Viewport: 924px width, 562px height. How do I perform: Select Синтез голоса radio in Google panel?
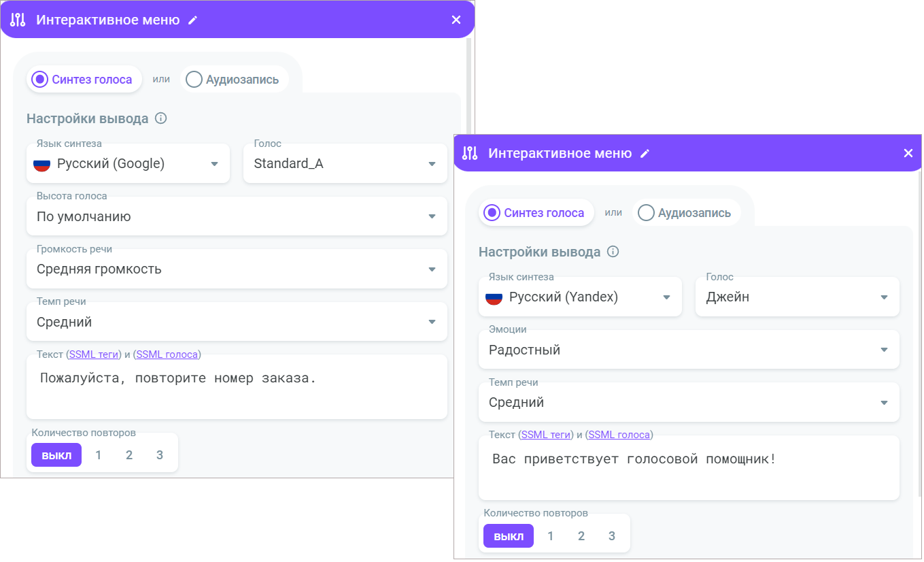point(84,79)
